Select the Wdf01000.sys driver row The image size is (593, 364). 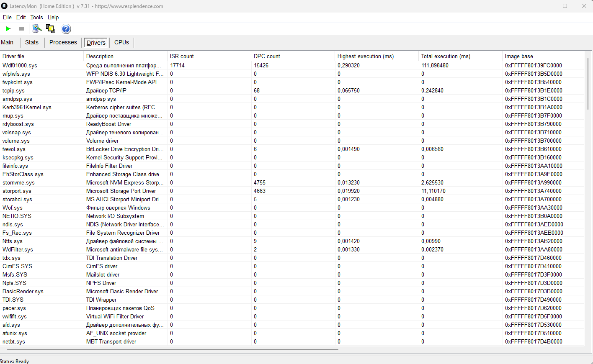pos(292,65)
